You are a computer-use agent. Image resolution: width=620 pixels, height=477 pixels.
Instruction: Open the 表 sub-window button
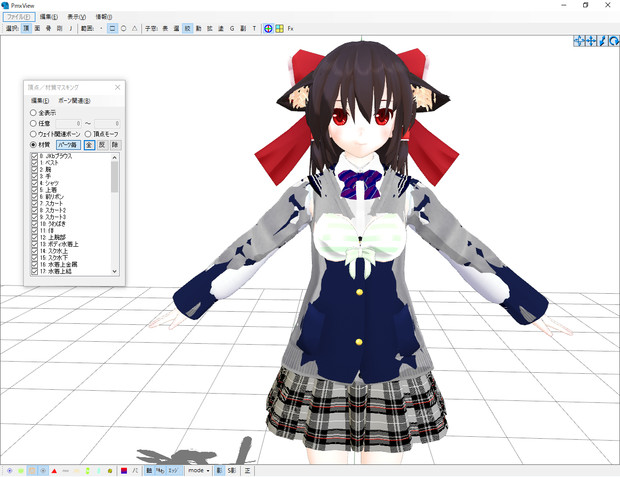tap(165, 28)
